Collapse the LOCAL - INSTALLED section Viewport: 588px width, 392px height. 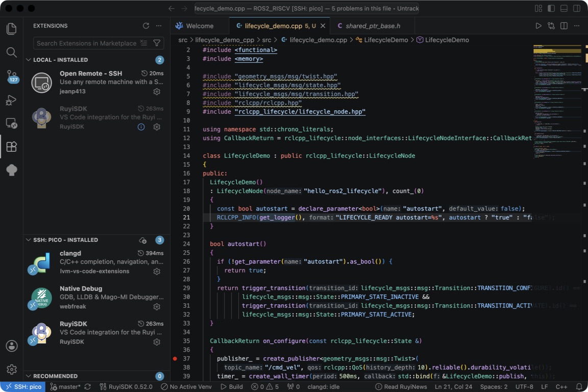pyautogui.click(x=29, y=60)
